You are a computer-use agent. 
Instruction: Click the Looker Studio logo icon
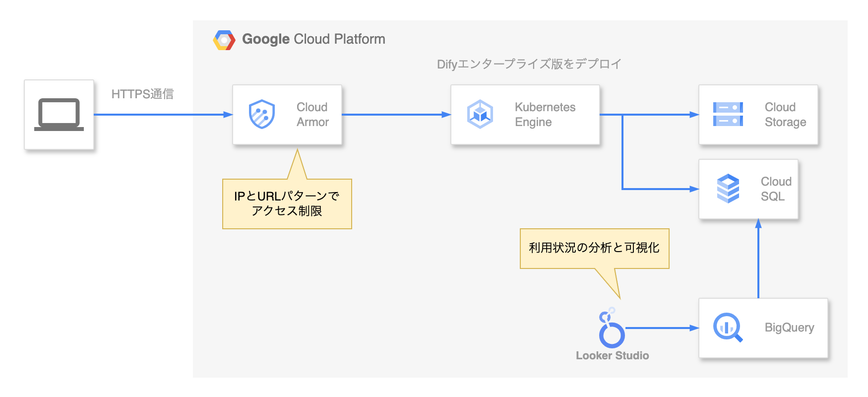click(x=612, y=328)
